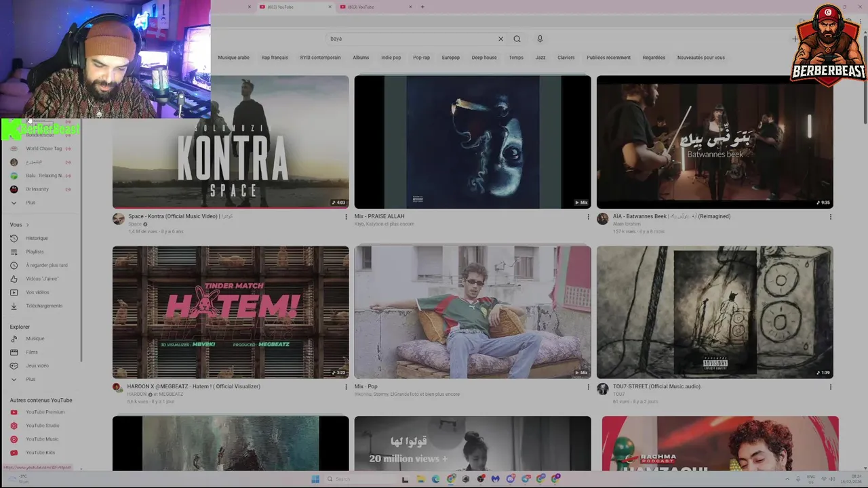
Task: Open options menu for the HAROON X - Hatem video
Action: tap(346, 387)
